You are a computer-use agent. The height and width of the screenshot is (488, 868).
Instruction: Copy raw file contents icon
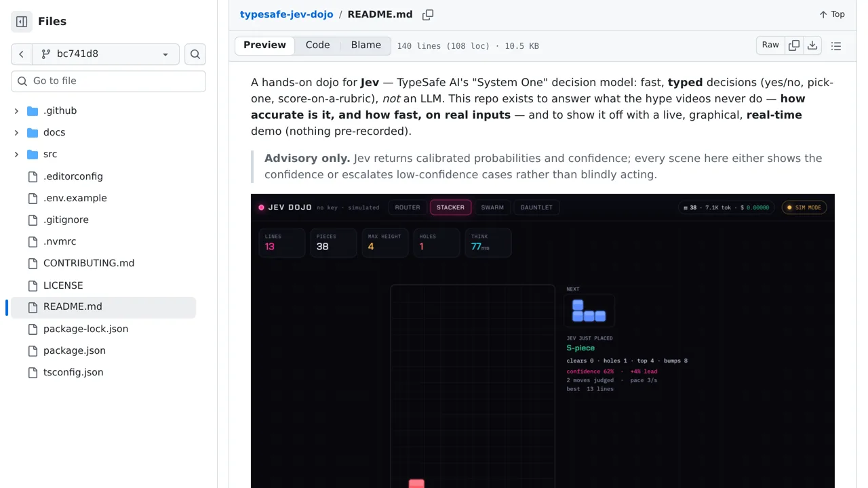pyautogui.click(x=794, y=45)
